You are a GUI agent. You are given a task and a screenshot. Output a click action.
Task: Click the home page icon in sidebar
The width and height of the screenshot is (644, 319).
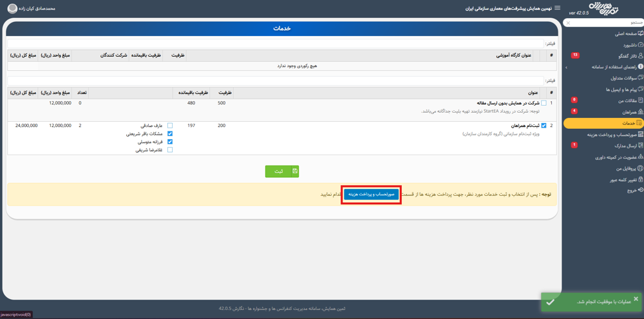[x=640, y=34]
